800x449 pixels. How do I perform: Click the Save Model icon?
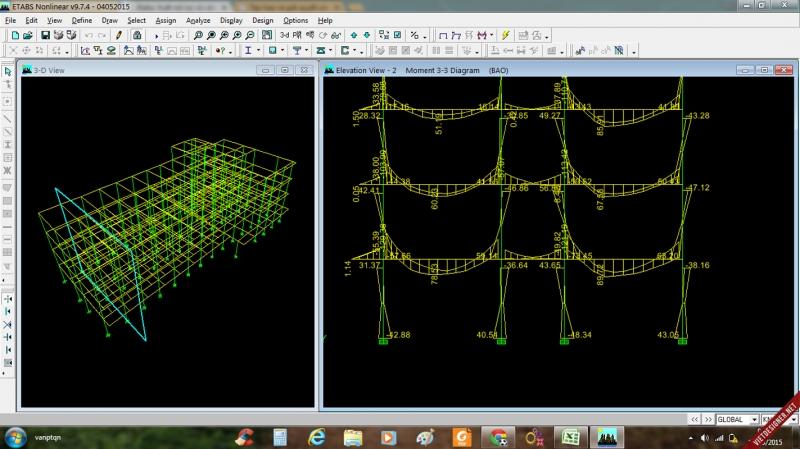(45, 35)
